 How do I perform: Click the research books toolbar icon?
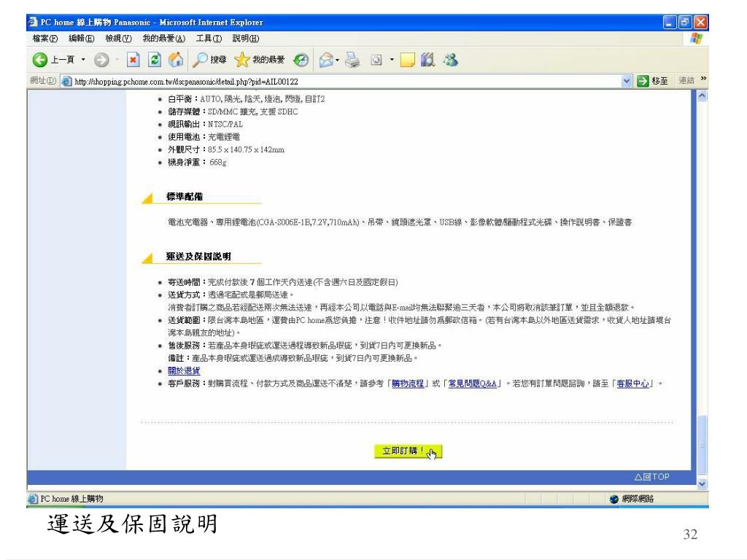(x=427, y=60)
